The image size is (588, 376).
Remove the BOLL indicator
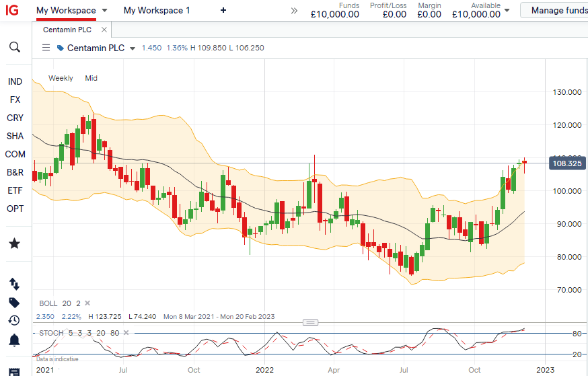87,303
